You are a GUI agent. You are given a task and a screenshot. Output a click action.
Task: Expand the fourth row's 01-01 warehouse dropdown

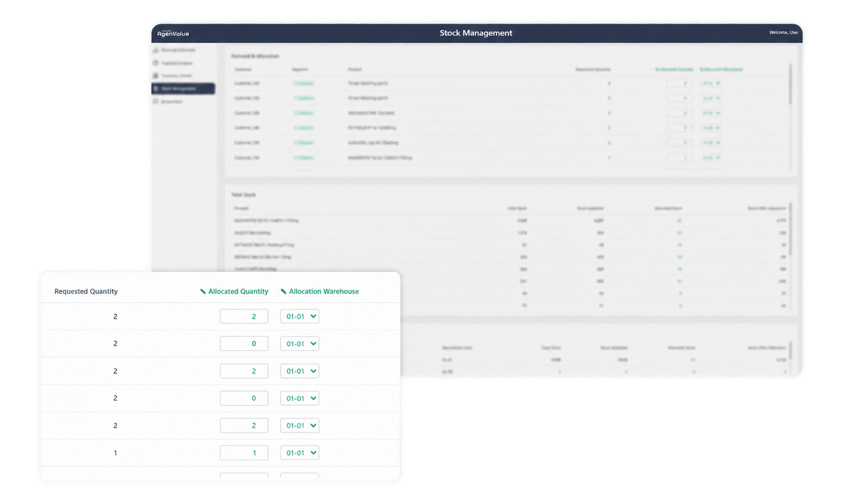point(300,398)
